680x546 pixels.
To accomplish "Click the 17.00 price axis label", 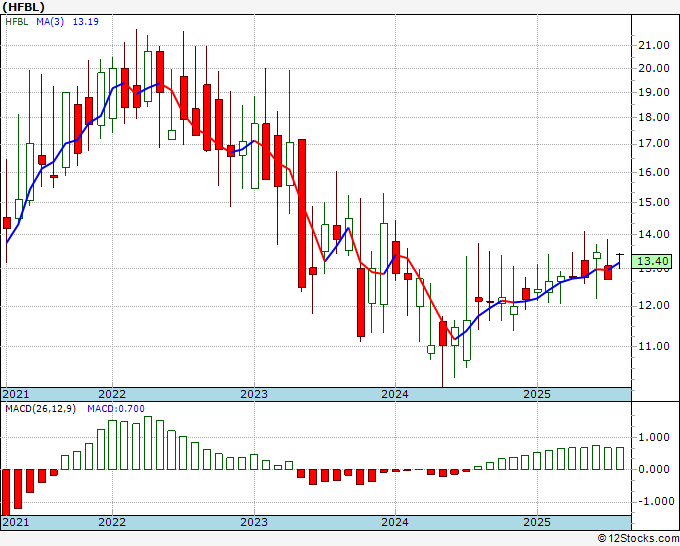I will [x=654, y=144].
